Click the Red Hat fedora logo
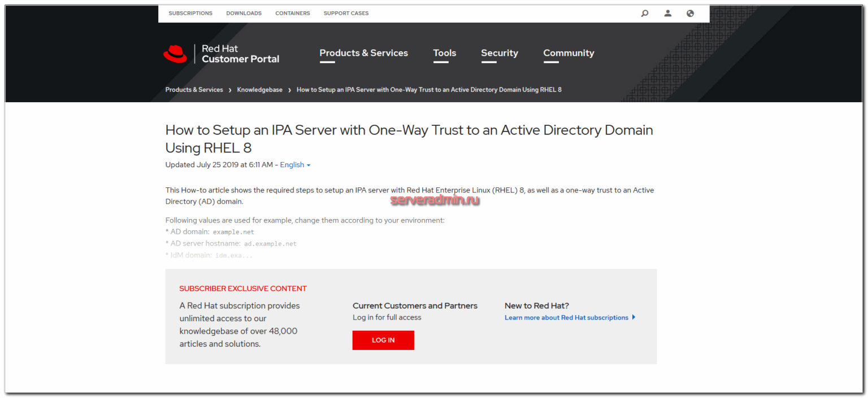The image size is (868, 398). pyautogui.click(x=175, y=53)
